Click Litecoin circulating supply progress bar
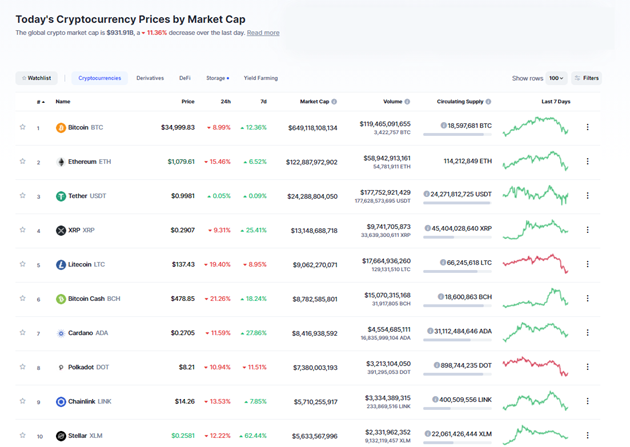The height and width of the screenshot is (447, 630). click(457, 271)
